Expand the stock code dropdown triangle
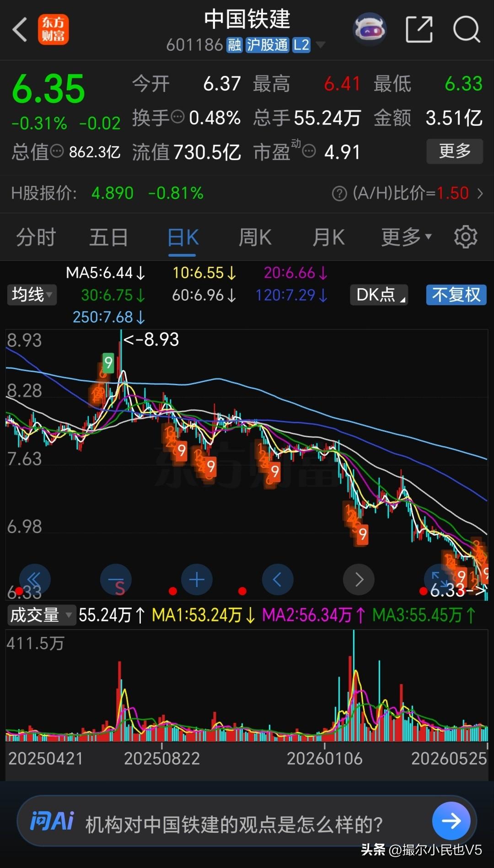 tap(321, 45)
